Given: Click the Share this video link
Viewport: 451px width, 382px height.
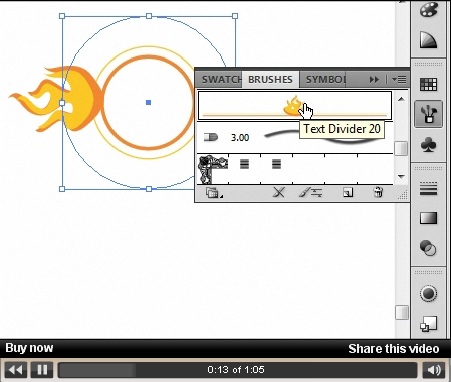Looking at the screenshot, I should [x=394, y=349].
